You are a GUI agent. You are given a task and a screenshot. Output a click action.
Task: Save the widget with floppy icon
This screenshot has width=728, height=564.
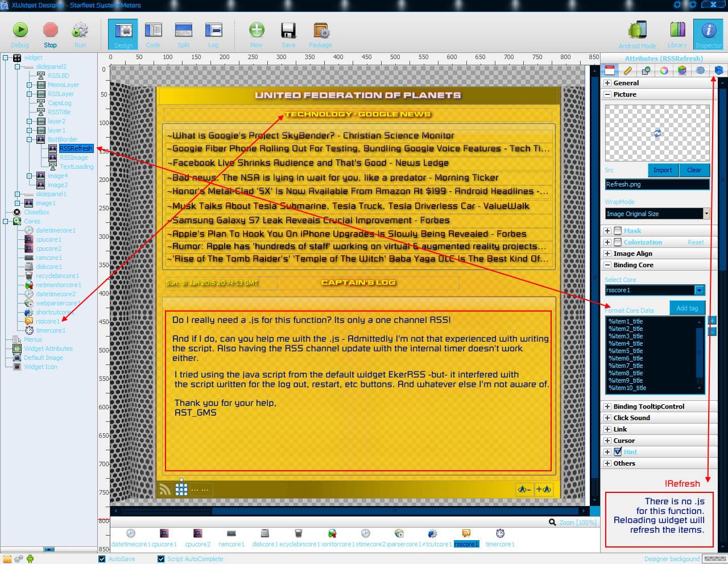click(288, 34)
